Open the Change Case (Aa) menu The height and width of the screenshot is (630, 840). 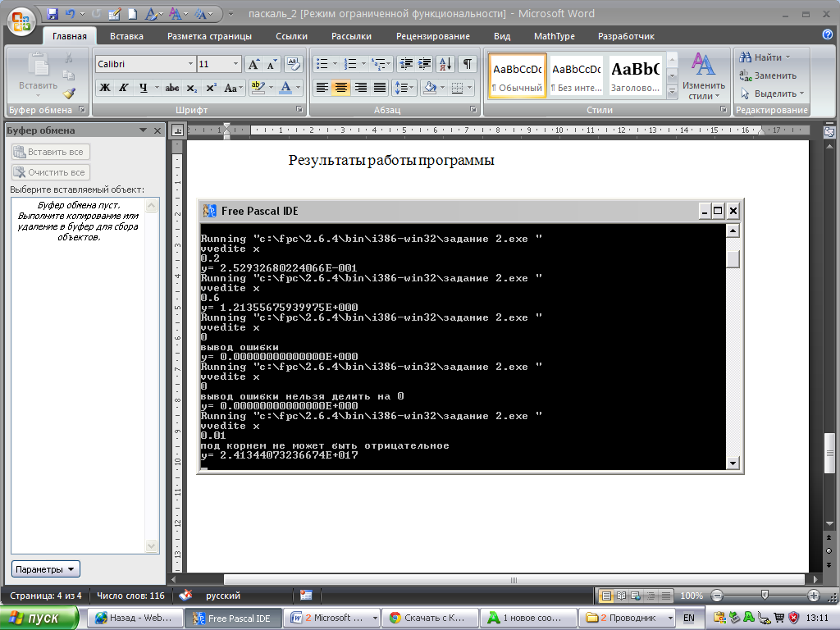click(x=233, y=88)
